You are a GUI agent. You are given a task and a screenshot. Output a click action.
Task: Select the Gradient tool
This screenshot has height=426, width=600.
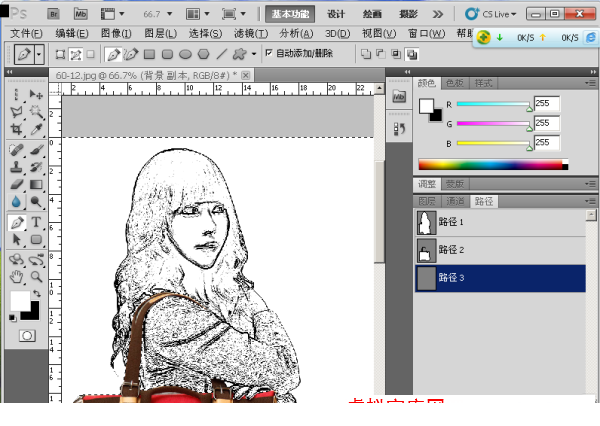point(36,184)
